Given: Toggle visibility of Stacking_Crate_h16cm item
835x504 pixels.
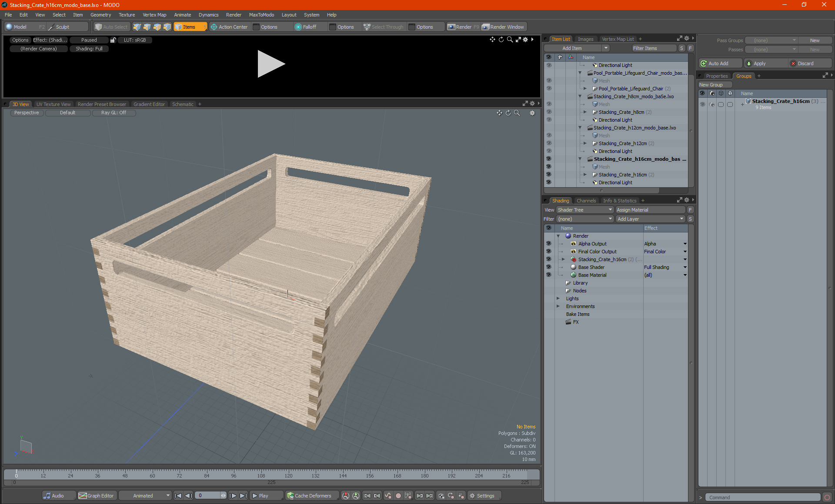Looking at the screenshot, I should [549, 175].
